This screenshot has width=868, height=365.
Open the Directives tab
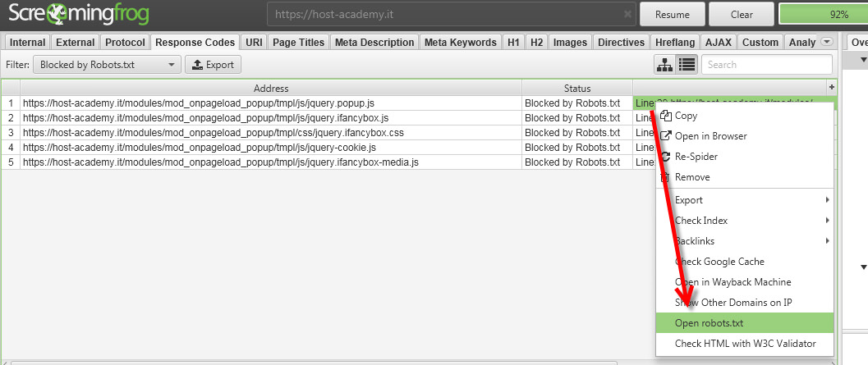point(621,42)
